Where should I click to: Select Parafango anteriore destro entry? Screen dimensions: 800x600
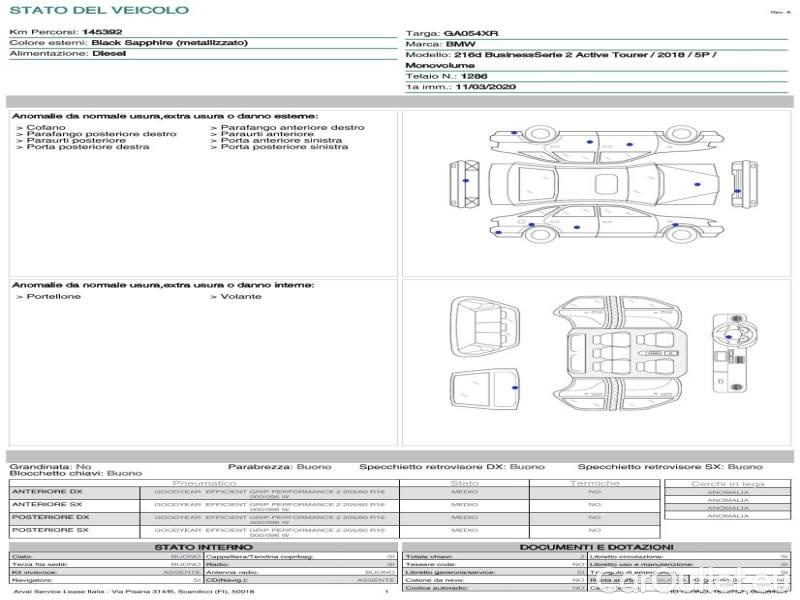click(x=292, y=127)
